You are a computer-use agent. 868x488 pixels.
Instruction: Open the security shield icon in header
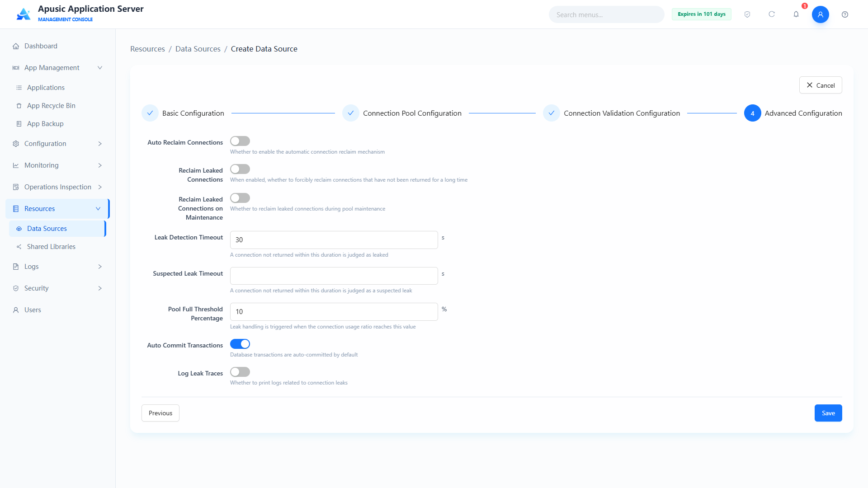coord(747,14)
